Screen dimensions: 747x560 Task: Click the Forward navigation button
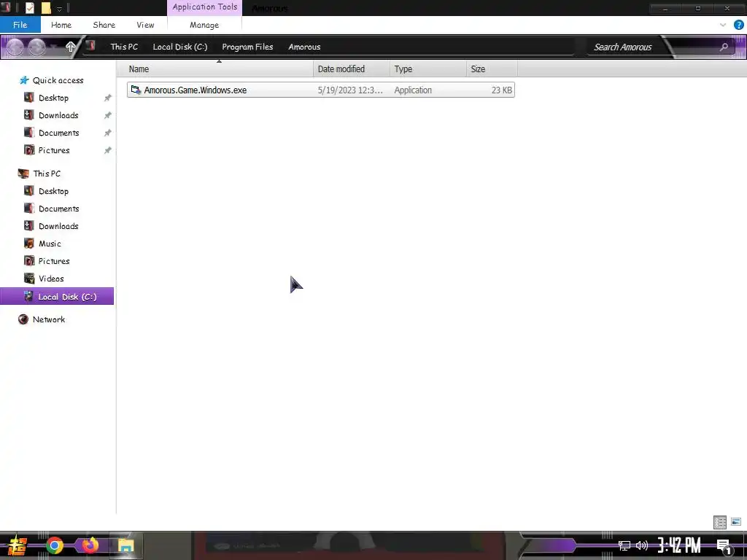pyautogui.click(x=36, y=47)
